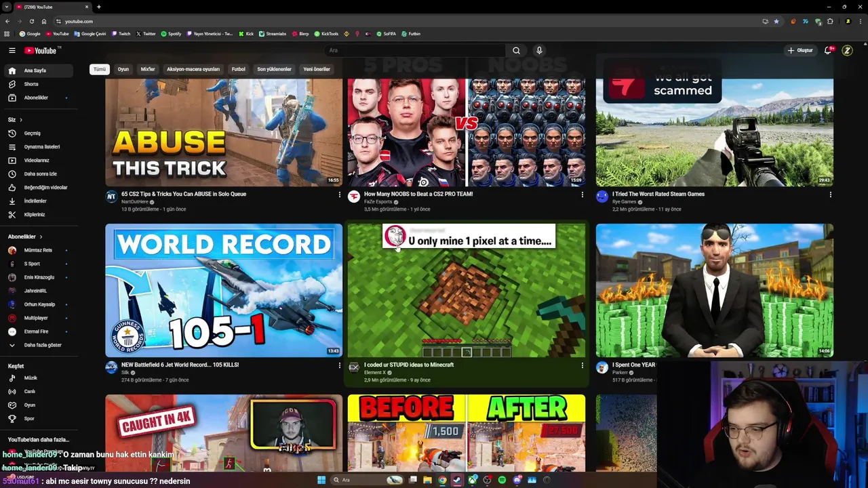The image size is (868, 488).
Task: Select the Tümü filter chip
Action: click(100, 69)
